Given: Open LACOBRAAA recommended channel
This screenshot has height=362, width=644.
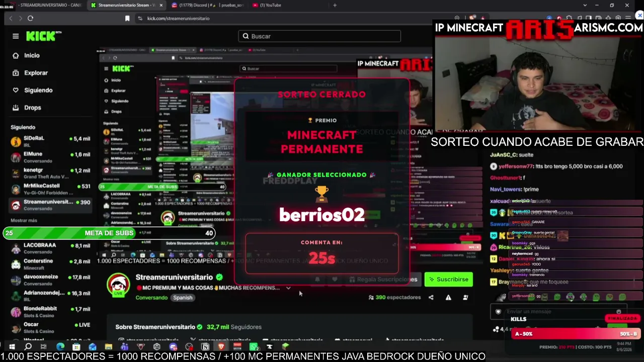Looking at the screenshot, I should click(x=50, y=248).
